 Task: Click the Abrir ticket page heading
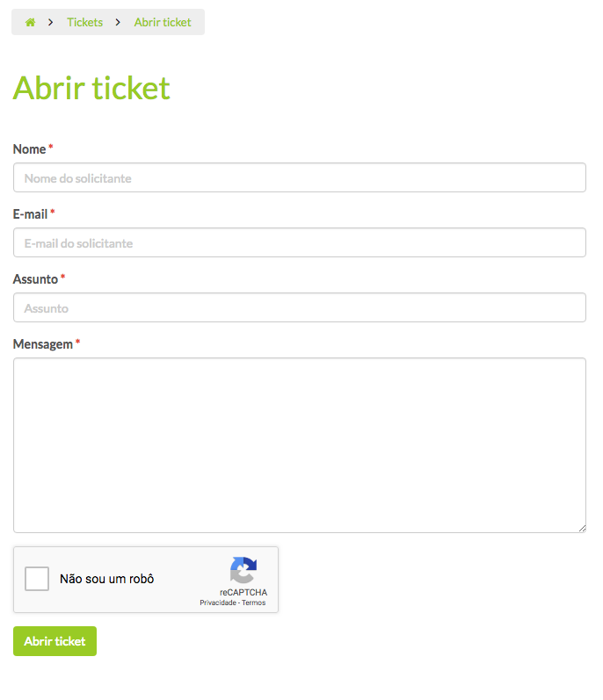click(x=91, y=88)
